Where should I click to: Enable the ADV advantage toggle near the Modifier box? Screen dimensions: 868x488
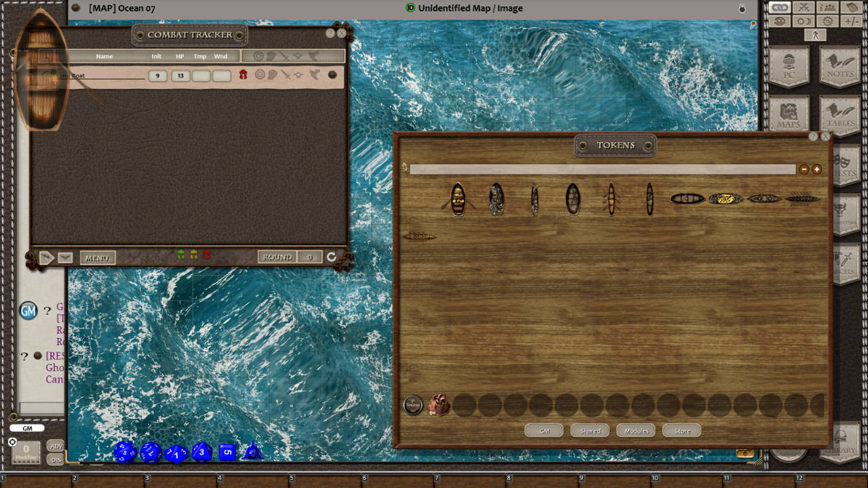pyautogui.click(x=56, y=445)
